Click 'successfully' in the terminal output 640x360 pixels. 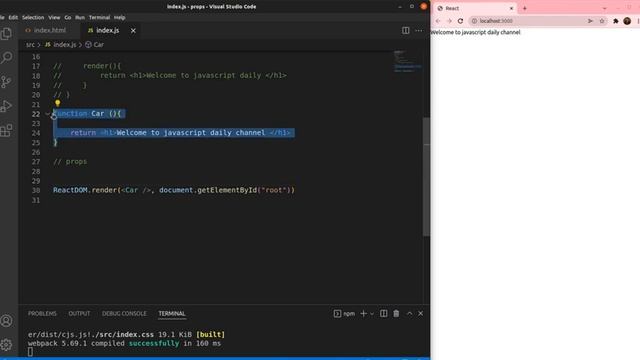point(154,343)
